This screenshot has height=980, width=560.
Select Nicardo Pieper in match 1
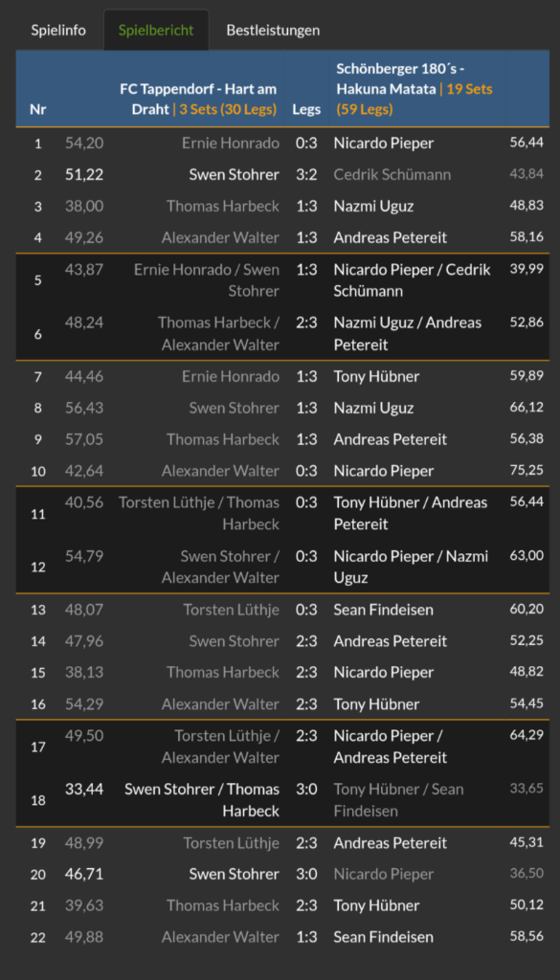pyautogui.click(x=384, y=144)
